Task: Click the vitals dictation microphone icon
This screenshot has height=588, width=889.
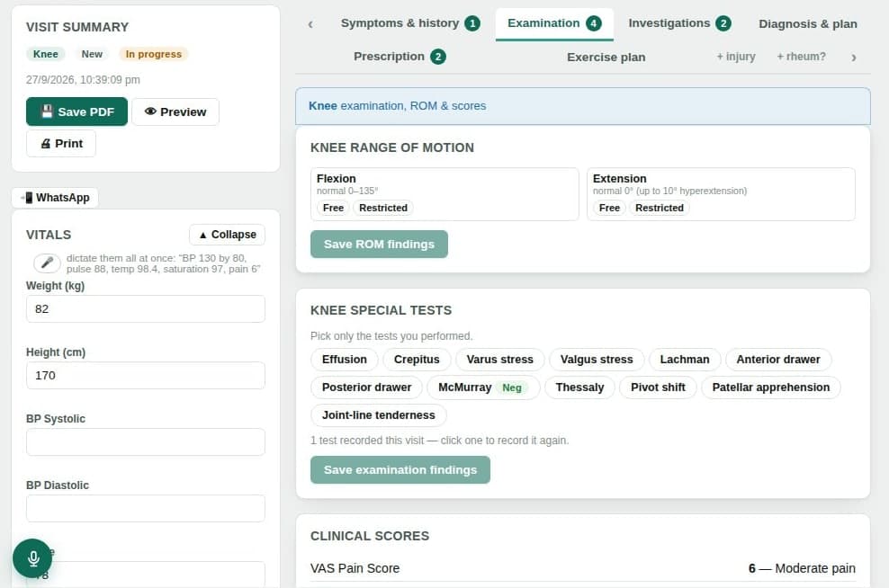Action: point(47,263)
